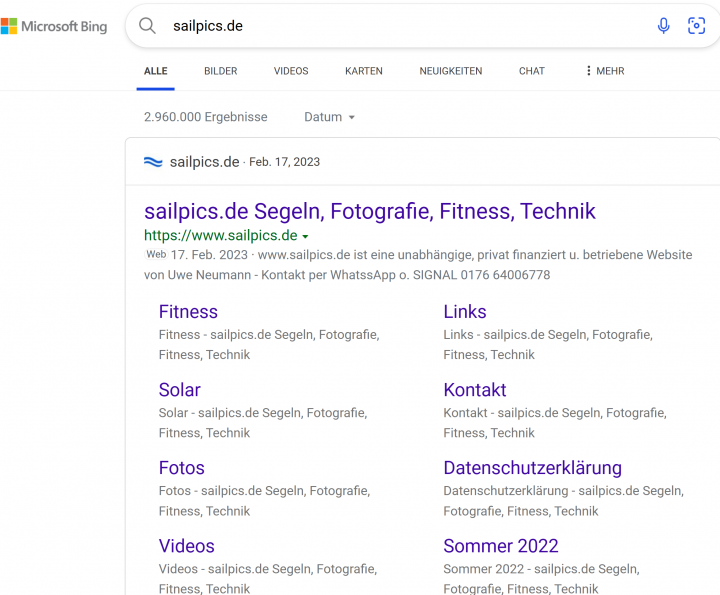Open the Videos sitelink heading
The width and height of the screenshot is (720, 595).
click(186, 546)
